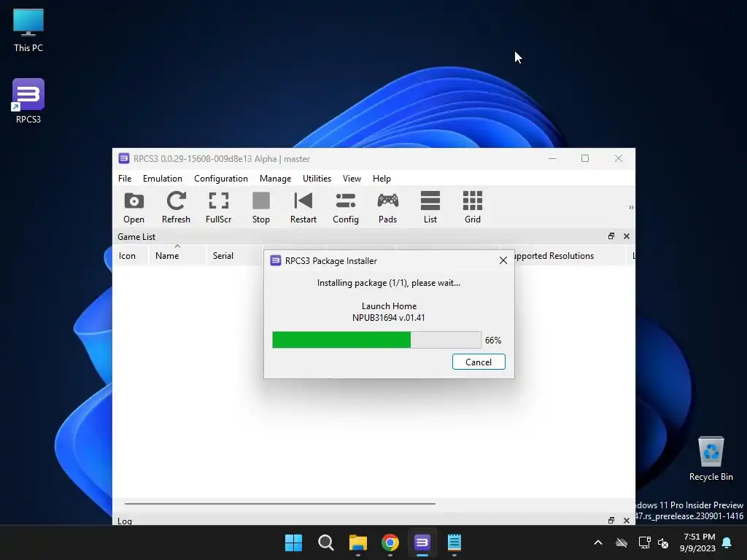Open the Utilities menu
The width and height of the screenshot is (747, 560).
point(317,179)
